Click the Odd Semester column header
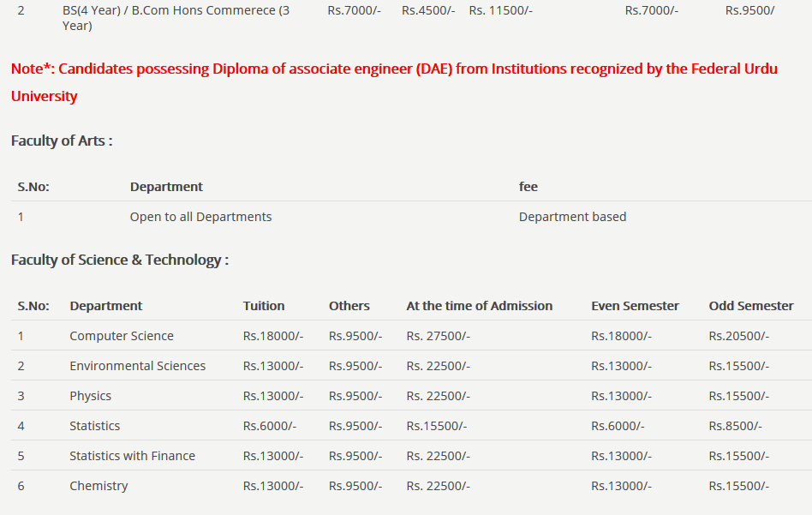This screenshot has height=515, width=812. 751,306
